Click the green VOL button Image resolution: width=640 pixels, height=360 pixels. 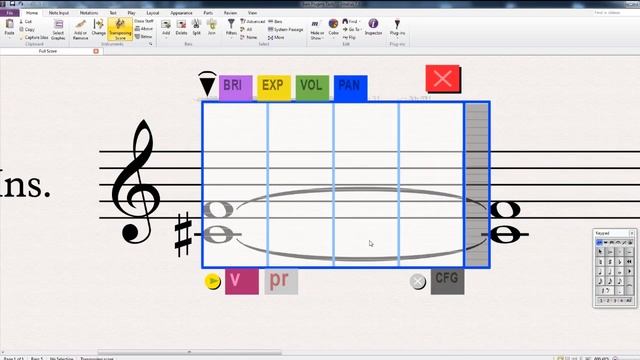[x=312, y=87]
